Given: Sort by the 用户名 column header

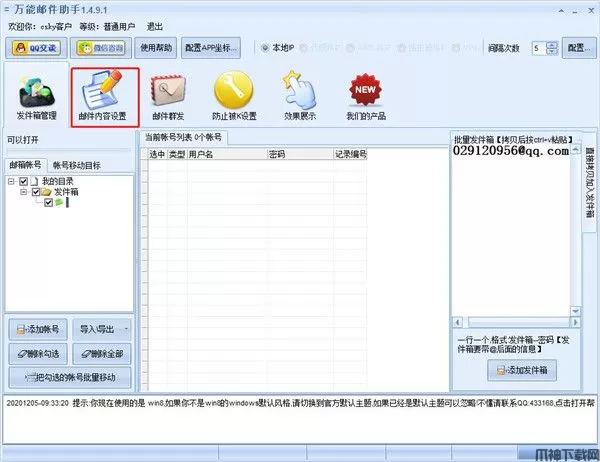Looking at the screenshot, I should coord(227,154).
